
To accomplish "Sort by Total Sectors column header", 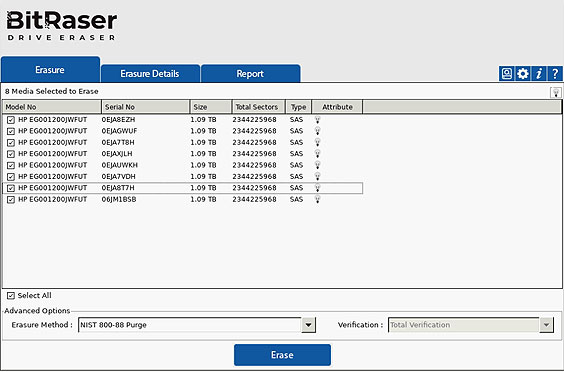I will 259,107.
